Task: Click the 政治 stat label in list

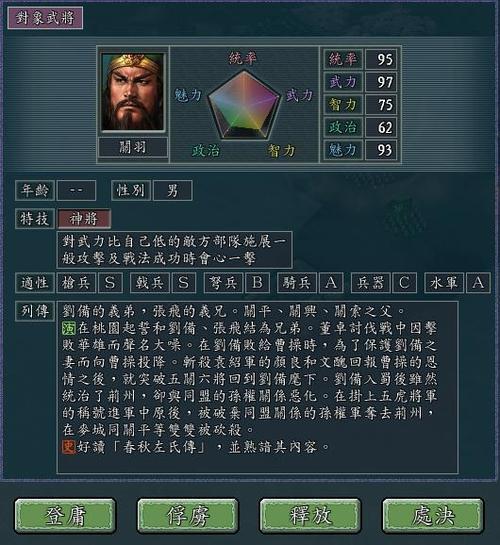Action: (343, 127)
